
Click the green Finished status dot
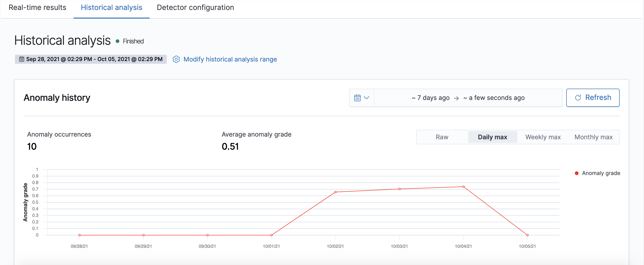coord(118,41)
